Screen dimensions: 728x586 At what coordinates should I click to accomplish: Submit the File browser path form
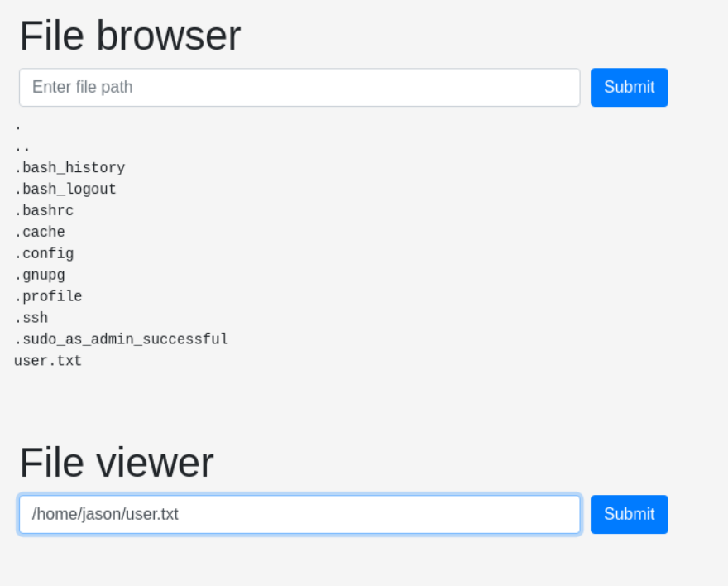pos(629,87)
